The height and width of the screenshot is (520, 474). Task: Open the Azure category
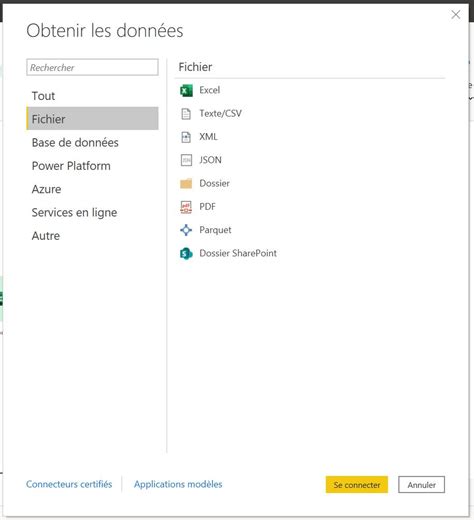[x=92, y=189]
